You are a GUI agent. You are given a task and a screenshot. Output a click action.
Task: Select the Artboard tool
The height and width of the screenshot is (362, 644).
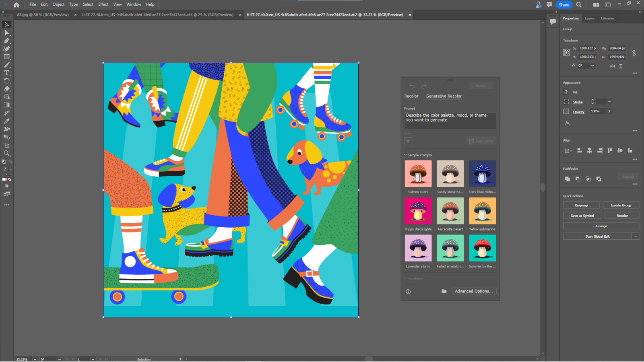[6, 145]
